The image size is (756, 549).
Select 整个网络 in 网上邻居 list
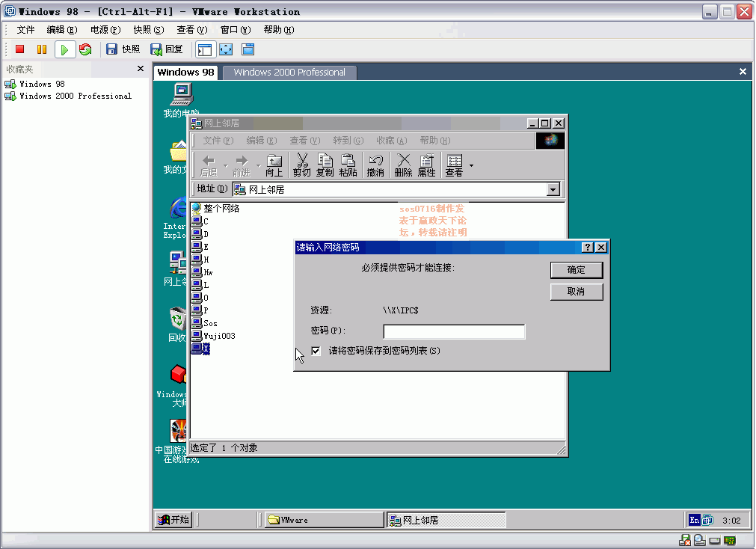click(215, 209)
